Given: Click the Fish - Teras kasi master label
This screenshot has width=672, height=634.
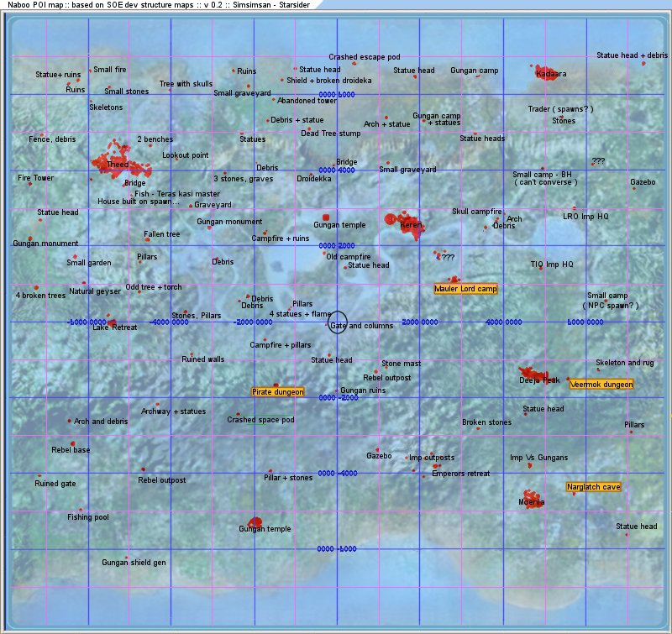Looking at the screenshot, I should [177, 194].
